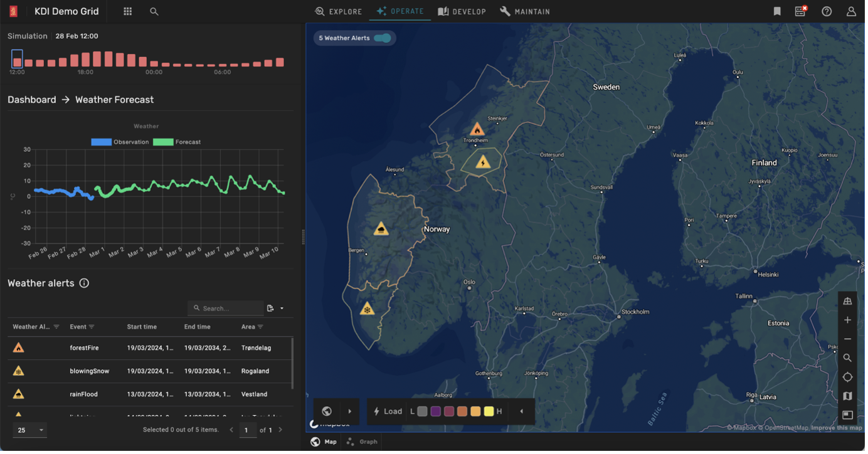The width and height of the screenshot is (868, 454).
Task: Select 12:00 simulation timeline bar
Action: [18, 59]
